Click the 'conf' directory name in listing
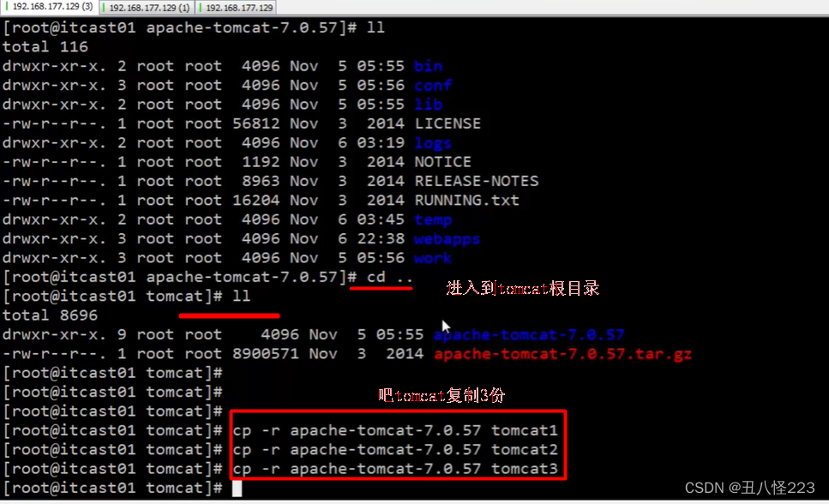 433,85
